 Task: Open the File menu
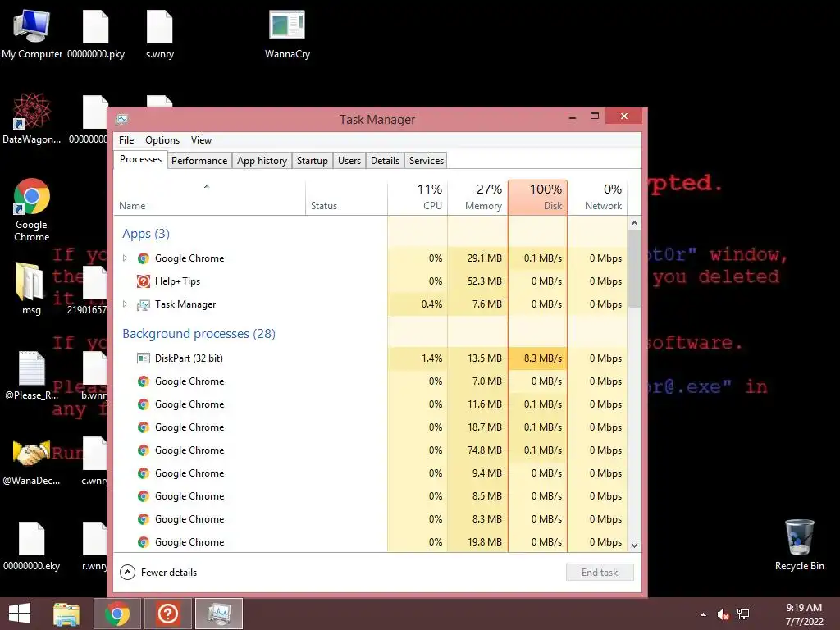(126, 140)
